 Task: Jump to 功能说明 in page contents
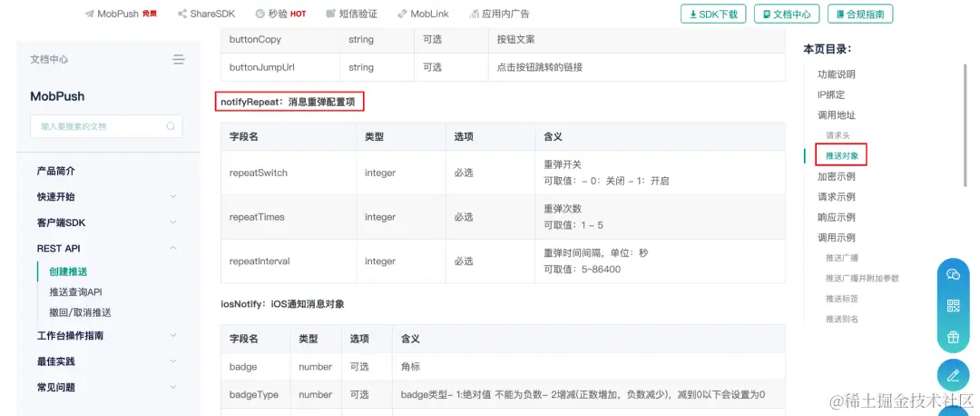point(837,74)
